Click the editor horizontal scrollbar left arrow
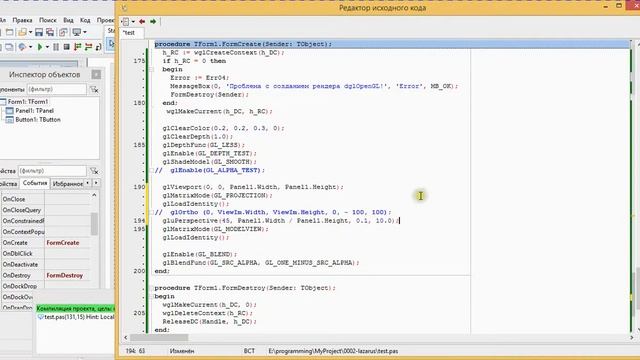 coord(126,338)
